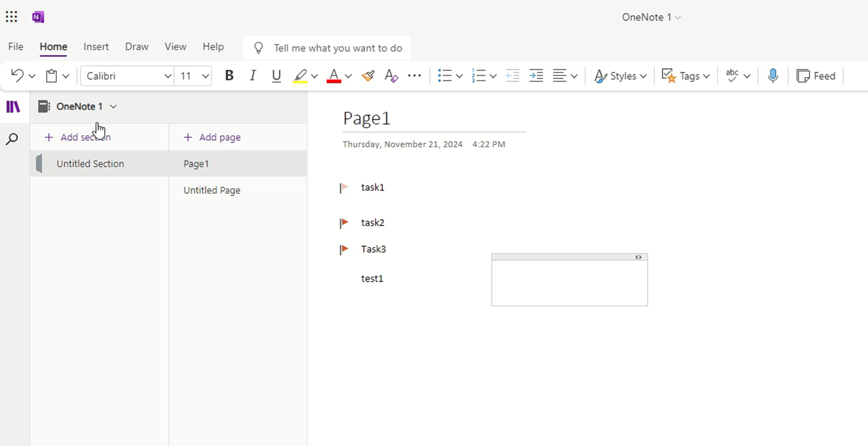Click the Add page button
The height and width of the screenshot is (446, 868).
pos(212,137)
